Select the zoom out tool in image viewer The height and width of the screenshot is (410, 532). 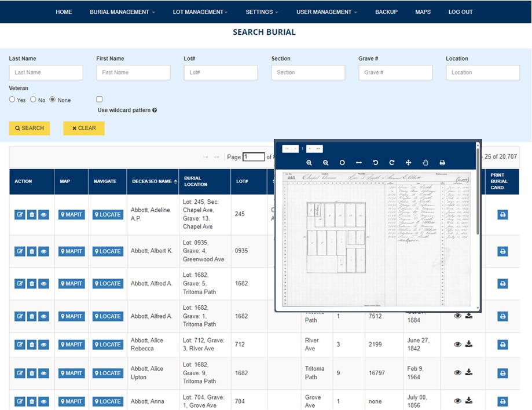(325, 163)
